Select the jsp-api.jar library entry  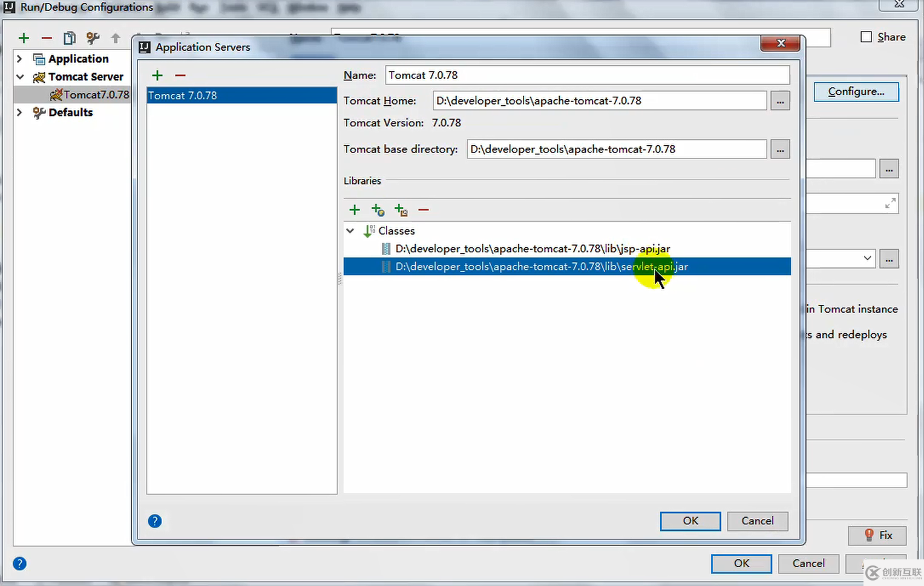(567, 249)
